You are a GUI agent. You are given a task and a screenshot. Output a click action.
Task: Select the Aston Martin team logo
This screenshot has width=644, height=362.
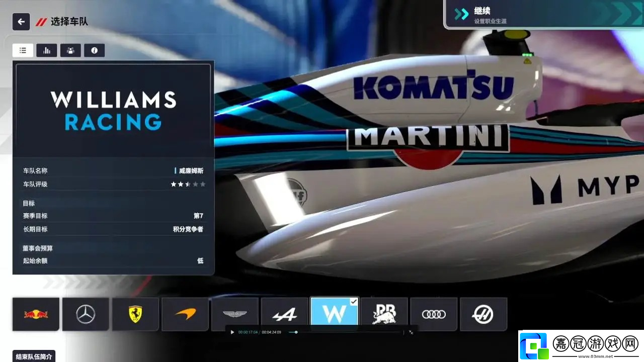pos(235,314)
